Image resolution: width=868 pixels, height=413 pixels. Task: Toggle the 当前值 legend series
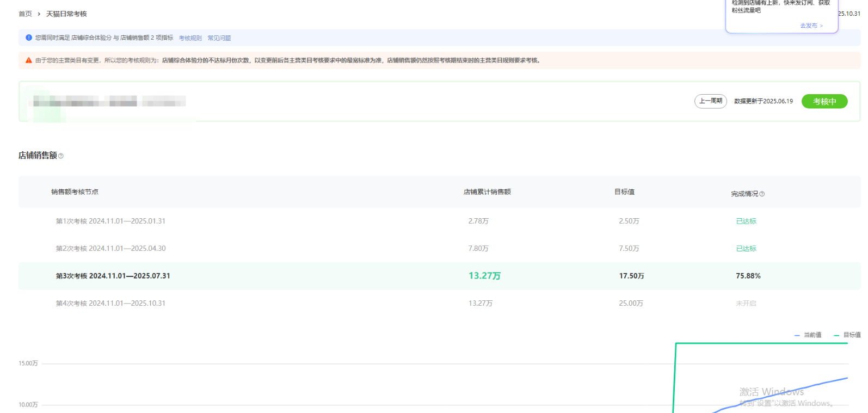(808, 335)
